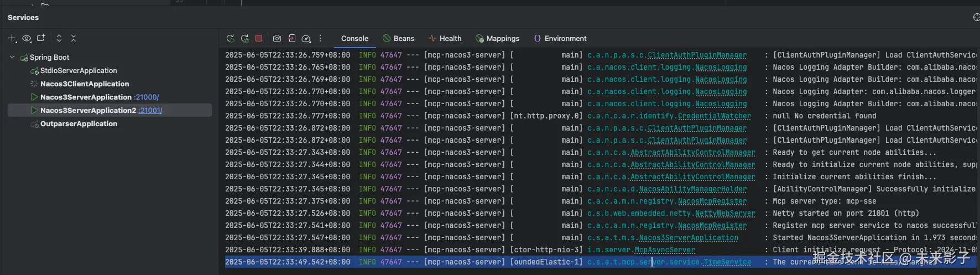
Task: Click the red arrow exit icon
Action: tap(292, 39)
